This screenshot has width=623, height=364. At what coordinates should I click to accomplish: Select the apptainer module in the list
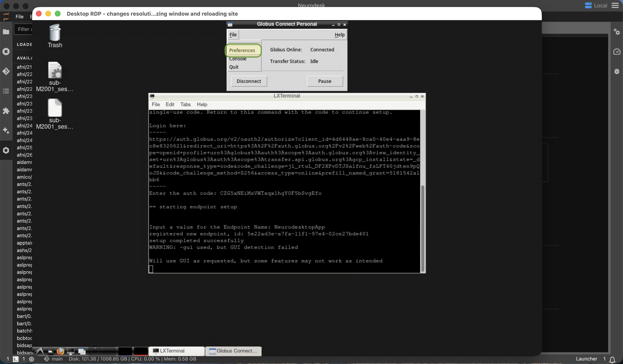[x=24, y=243]
